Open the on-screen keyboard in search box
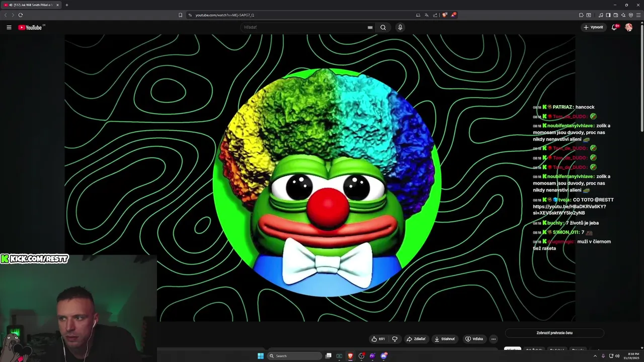The image size is (644, 362). pyautogui.click(x=370, y=28)
